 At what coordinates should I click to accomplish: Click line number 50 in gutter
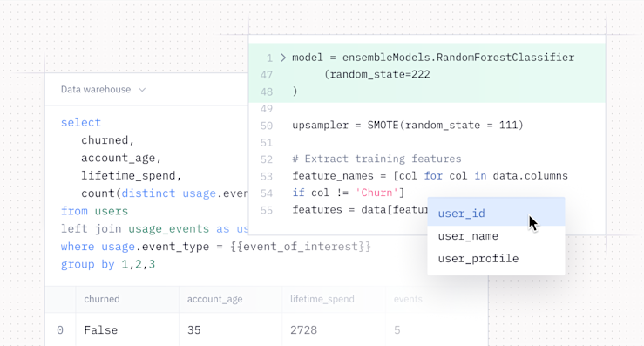pos(267,126)
